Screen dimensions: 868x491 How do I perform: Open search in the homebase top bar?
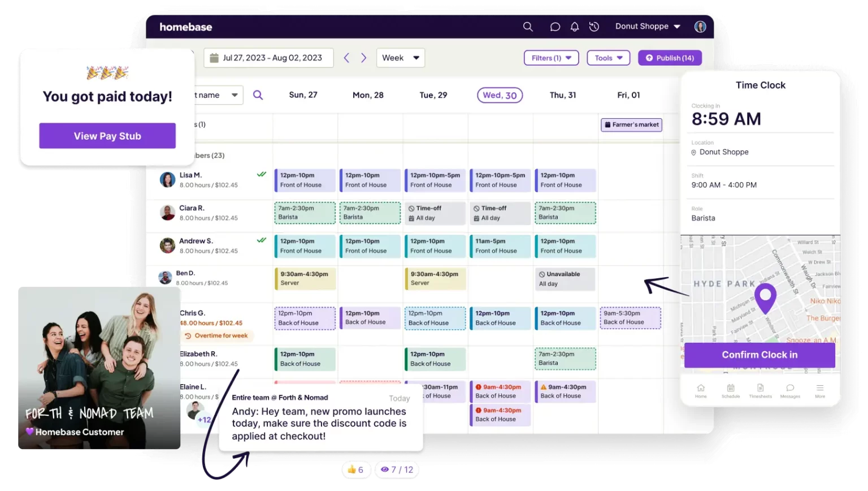tap(528, 27)
